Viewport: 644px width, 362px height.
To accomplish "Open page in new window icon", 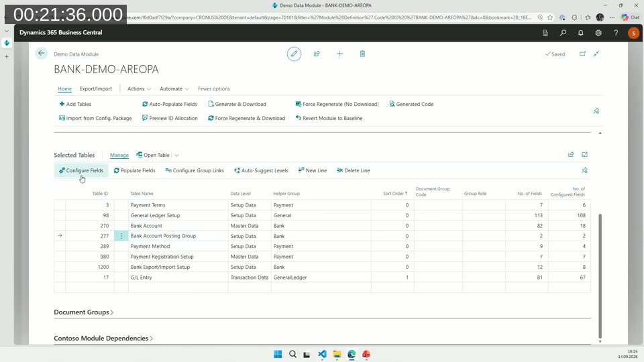I will pos(582,54).
